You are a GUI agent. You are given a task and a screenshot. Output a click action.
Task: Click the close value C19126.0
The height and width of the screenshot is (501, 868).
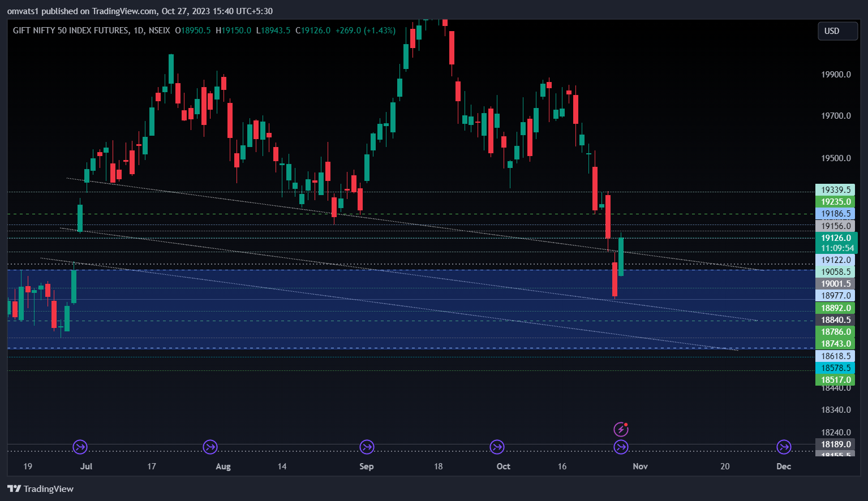pyautogui.click(x=313, y=31)
